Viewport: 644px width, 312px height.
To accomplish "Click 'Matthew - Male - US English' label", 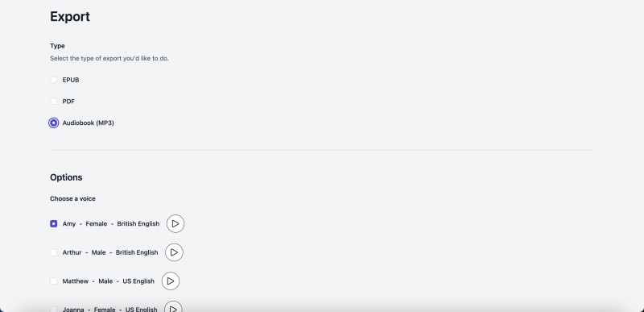I will 109,281.
